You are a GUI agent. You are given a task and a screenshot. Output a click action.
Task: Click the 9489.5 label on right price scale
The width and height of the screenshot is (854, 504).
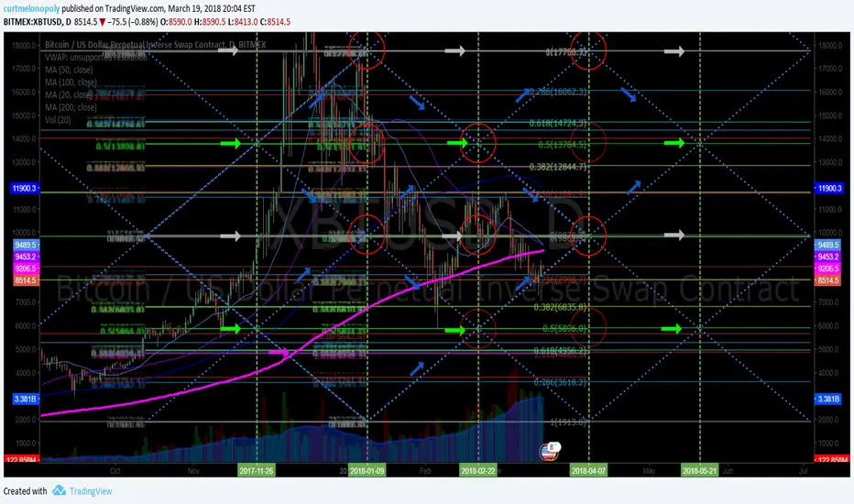click(827, 246)
